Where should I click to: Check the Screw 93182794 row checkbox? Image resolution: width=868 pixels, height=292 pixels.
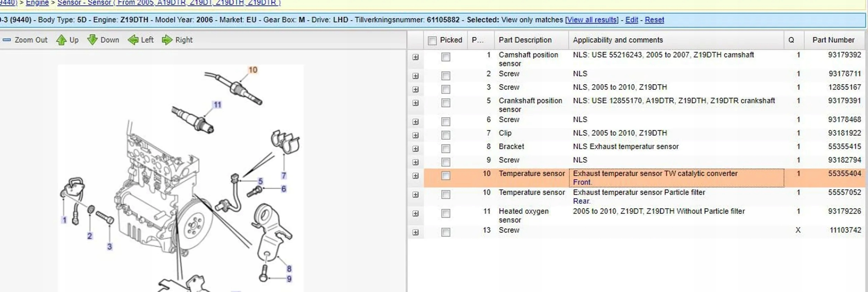[446, 162]
